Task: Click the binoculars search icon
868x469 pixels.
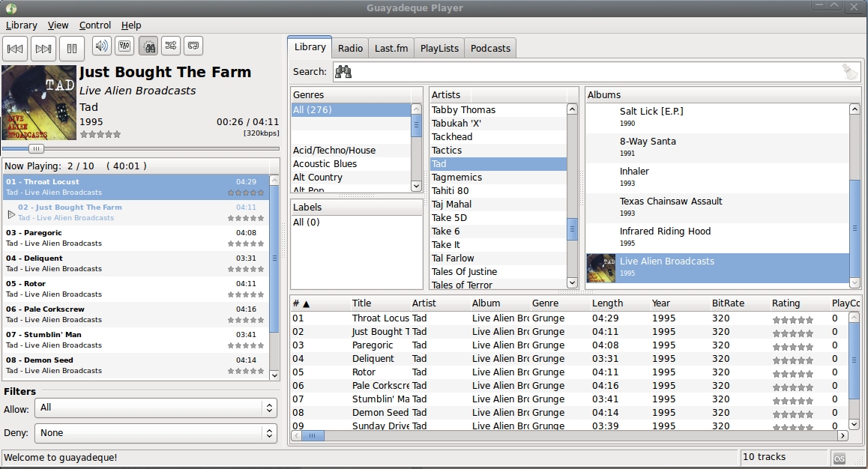Action: click(343, 72)
